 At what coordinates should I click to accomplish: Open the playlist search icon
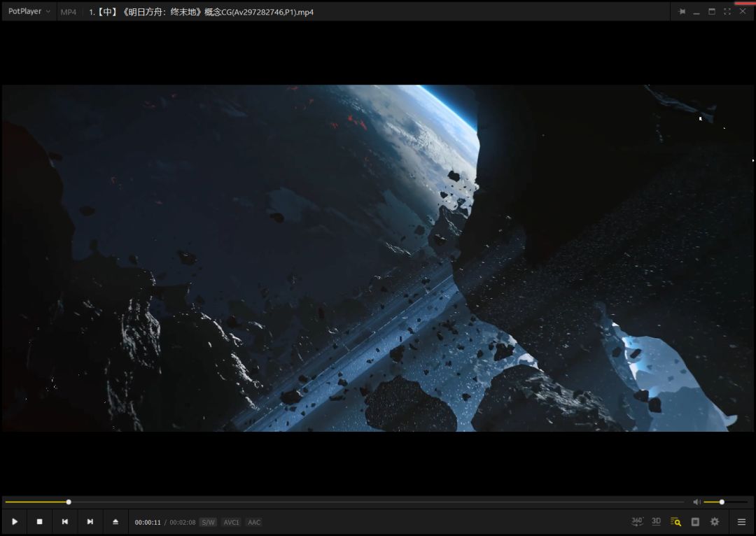tap(675, 522)
